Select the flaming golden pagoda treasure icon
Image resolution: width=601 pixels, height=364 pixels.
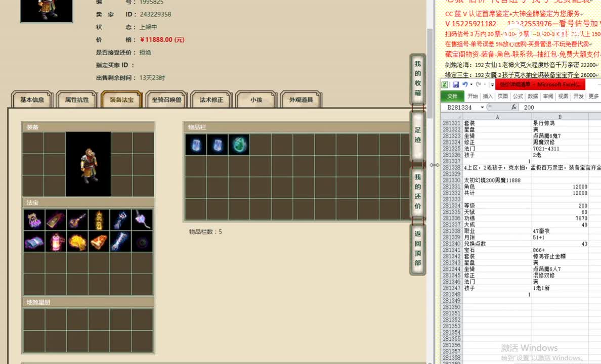click(x=99, y=220)
